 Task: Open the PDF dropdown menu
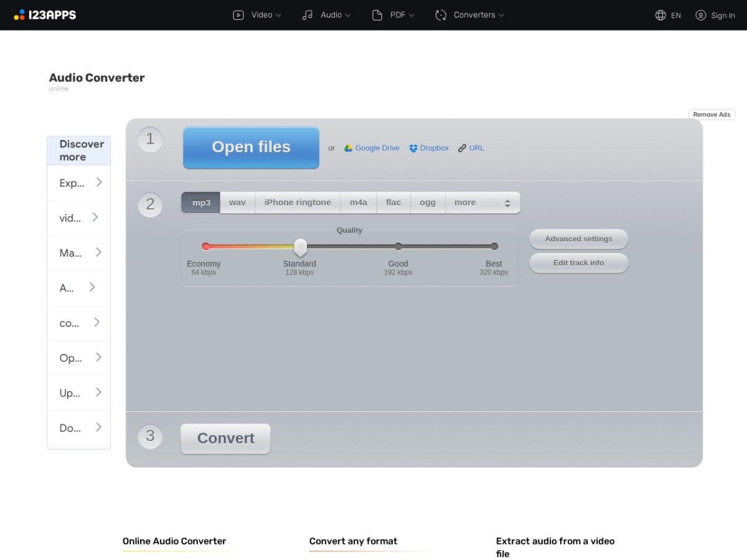tap(393, 15)
